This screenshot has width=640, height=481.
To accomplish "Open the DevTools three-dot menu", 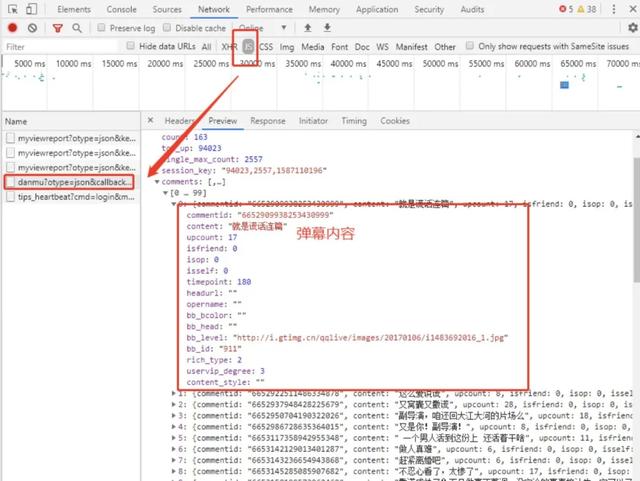I will click(x=613, y=9).
